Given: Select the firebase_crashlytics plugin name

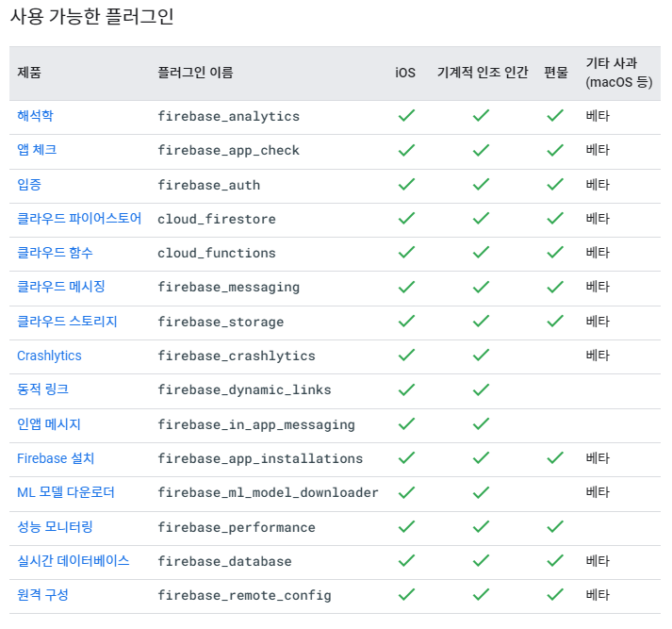Looking at the screenshot, I should pyautogui.click(x=237, y=356).
